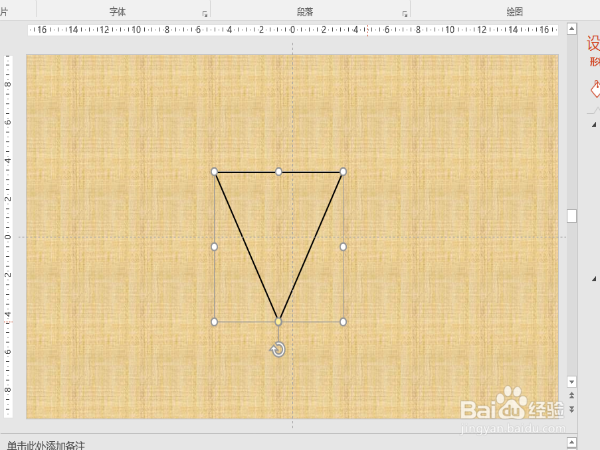Viewport: 600px width, 450px height.
Task: Click the notes pane scroll up arrow
Action: coord(572,442)
